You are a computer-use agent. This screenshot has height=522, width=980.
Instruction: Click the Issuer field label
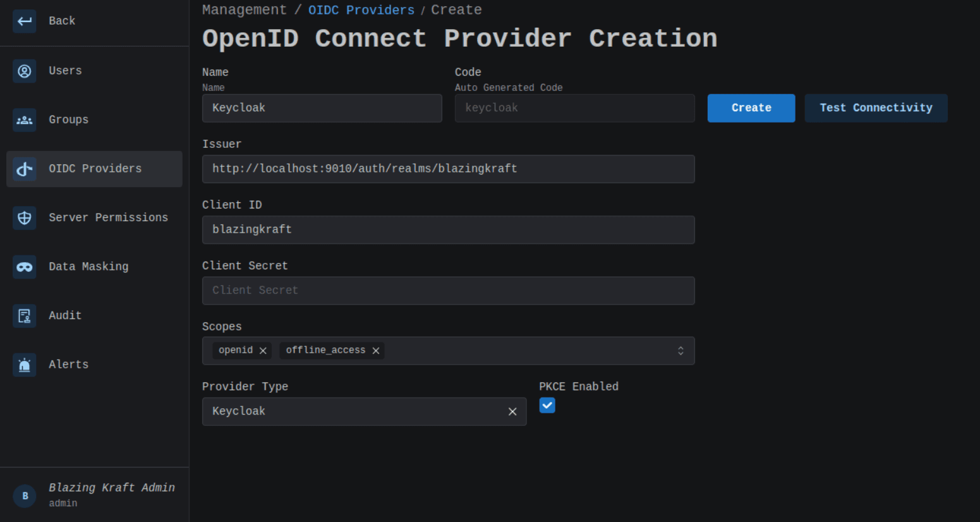point(222,144)
